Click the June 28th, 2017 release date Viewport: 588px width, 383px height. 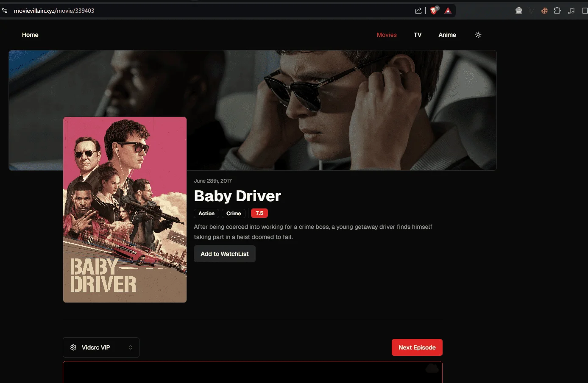[213, 181]
